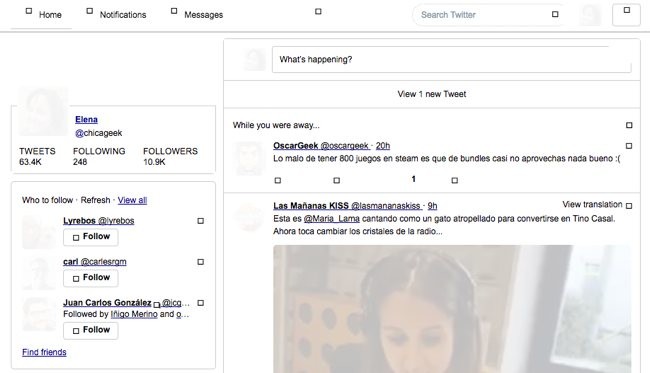
Task: Dismiss carl suggestion
Action: pos(200,262)
